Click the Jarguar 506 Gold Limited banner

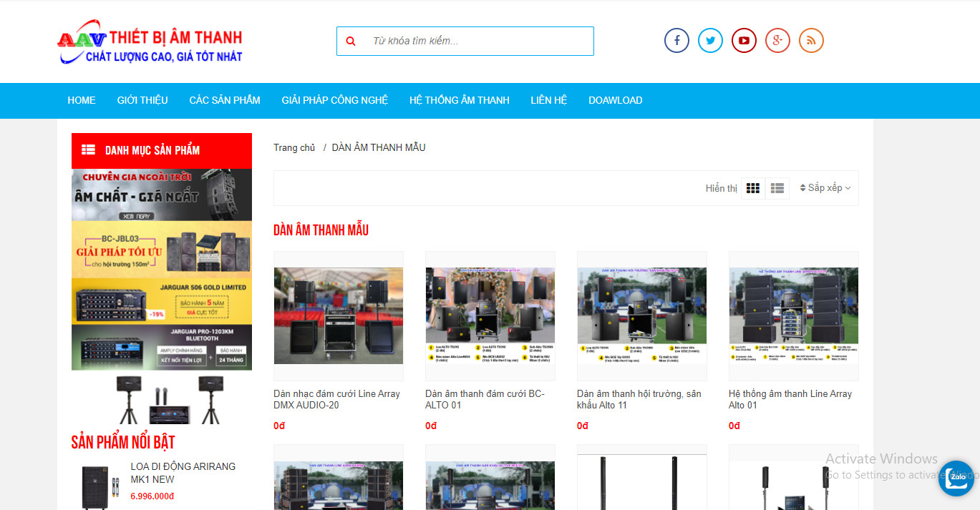(x=162, y=300)
